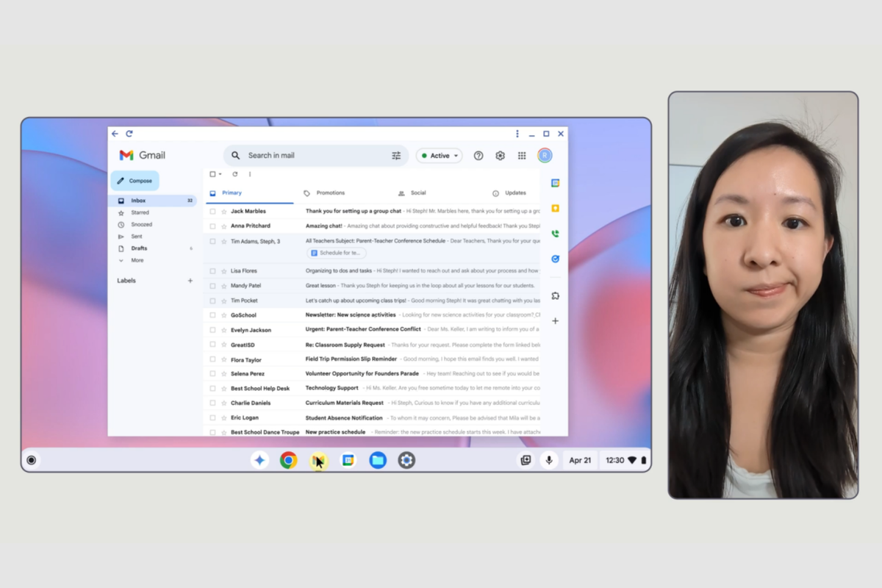Open Files app in the shelf

coord(378,460)
